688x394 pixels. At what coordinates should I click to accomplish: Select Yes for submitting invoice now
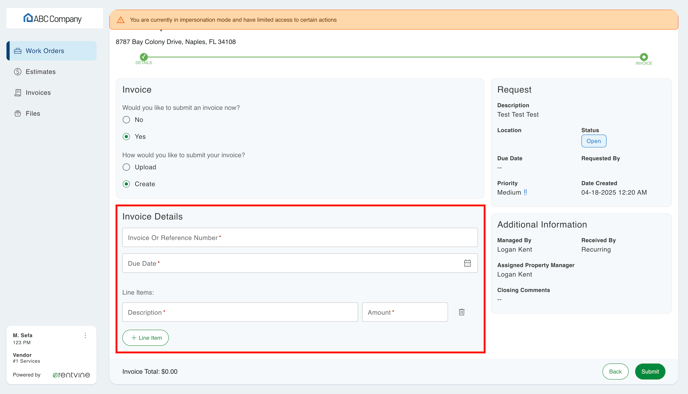(126, 136)
